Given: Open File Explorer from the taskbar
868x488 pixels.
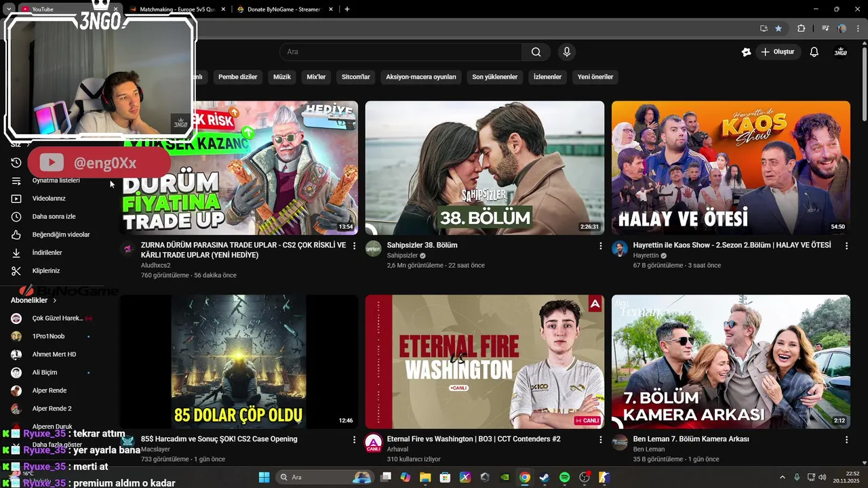Looking at the screenshot, I should (x=425, y=477).
